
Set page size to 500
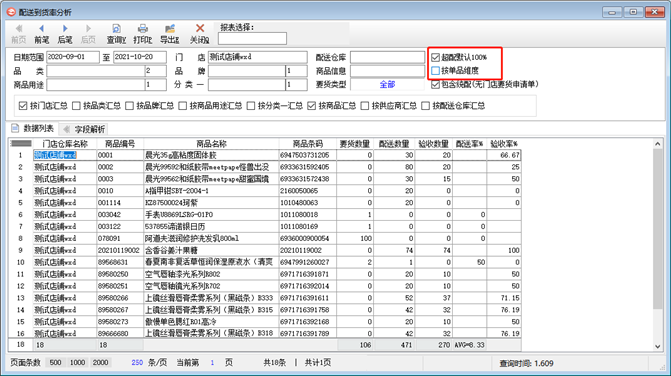[55, 363]
